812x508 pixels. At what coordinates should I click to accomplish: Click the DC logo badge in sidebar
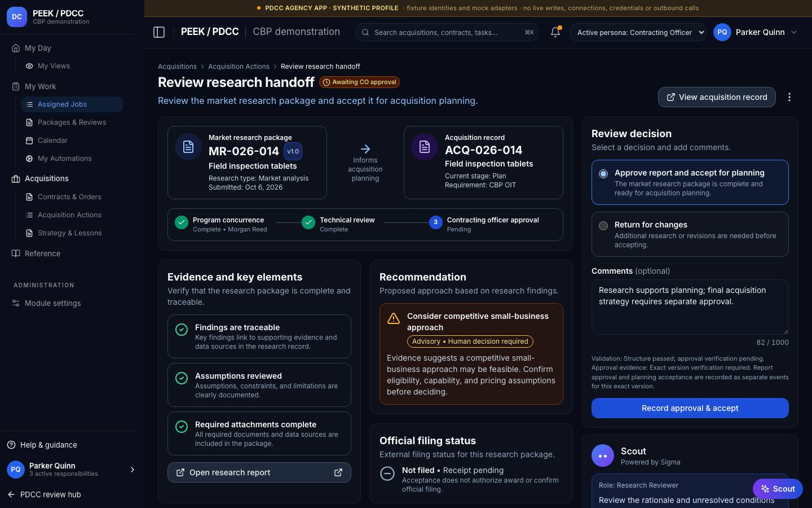(x=17, y=17)
